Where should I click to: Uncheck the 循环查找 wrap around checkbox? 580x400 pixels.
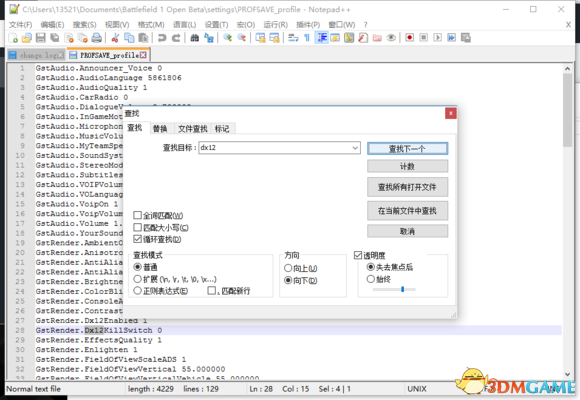point(137,239)
